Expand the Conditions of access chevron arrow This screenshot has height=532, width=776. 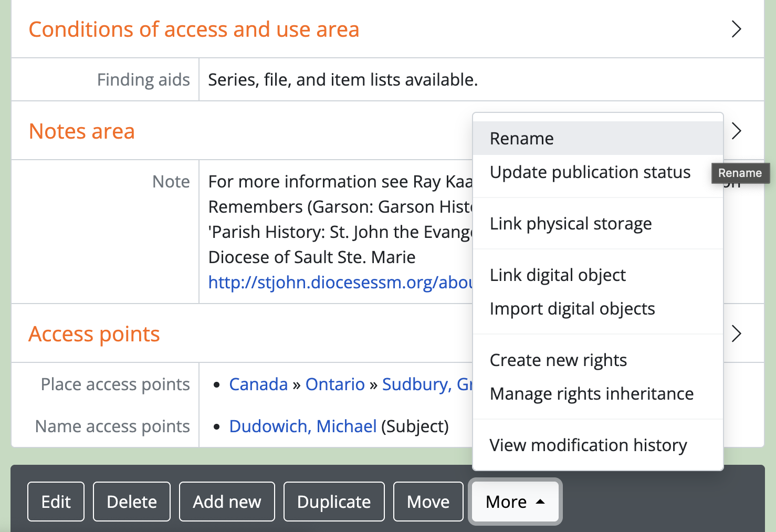[736, 29]
